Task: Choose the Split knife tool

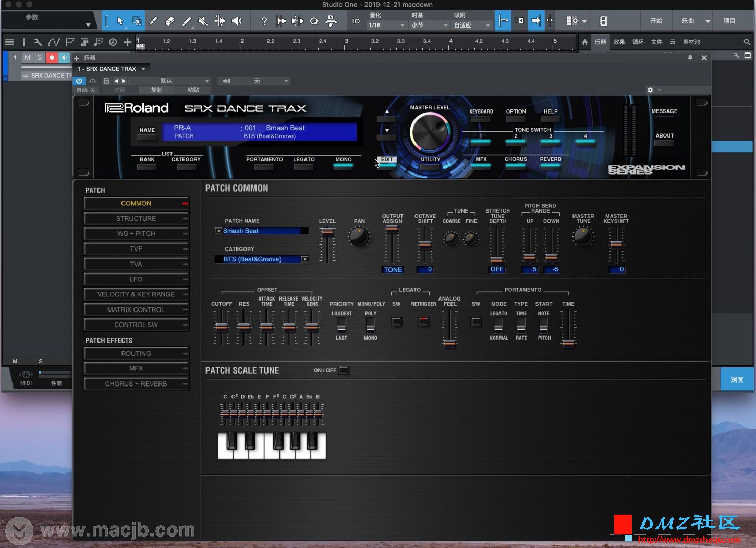Action: (x=153, y=21)
